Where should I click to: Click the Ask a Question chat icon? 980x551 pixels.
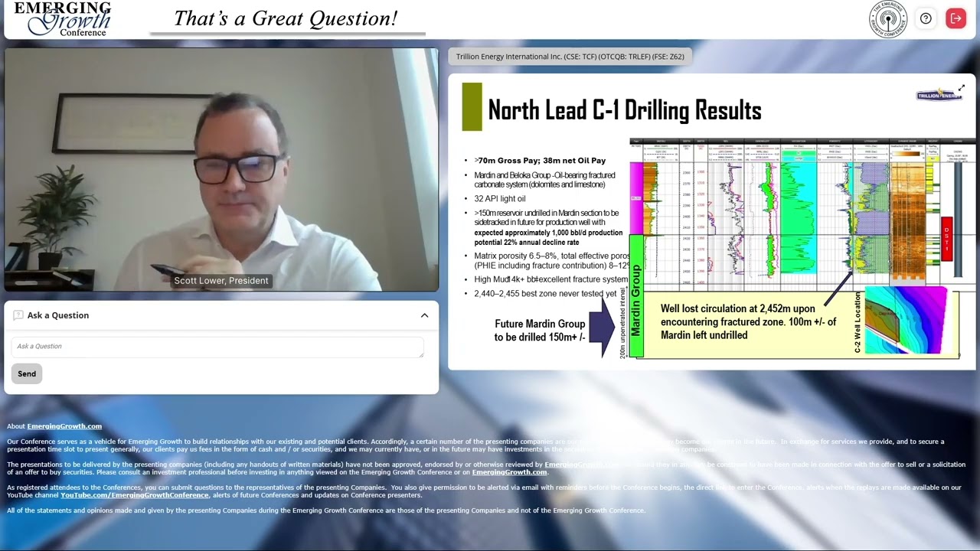coord(18,315)
